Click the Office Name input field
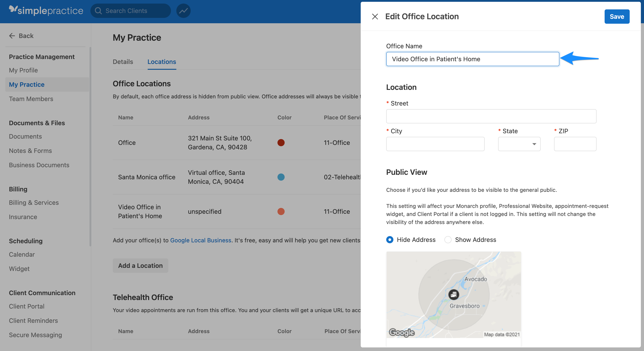 473,59
